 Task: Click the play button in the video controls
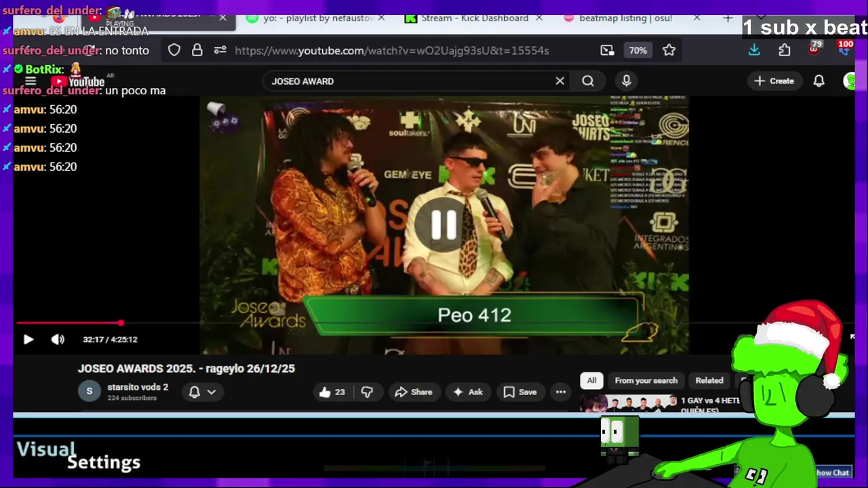click(28, 340)
